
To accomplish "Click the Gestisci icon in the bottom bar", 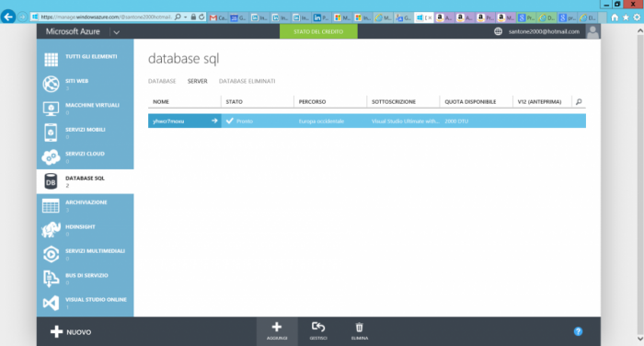I will (x=318, y=327).
